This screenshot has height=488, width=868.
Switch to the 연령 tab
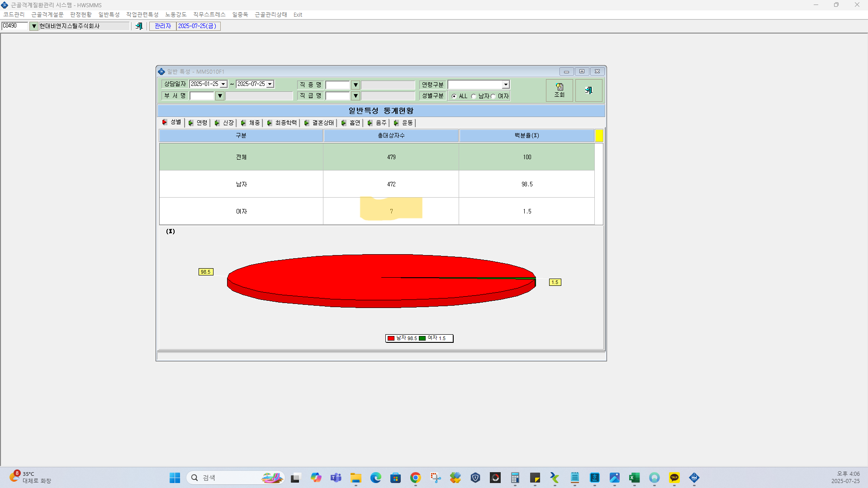tap(198, 123)
